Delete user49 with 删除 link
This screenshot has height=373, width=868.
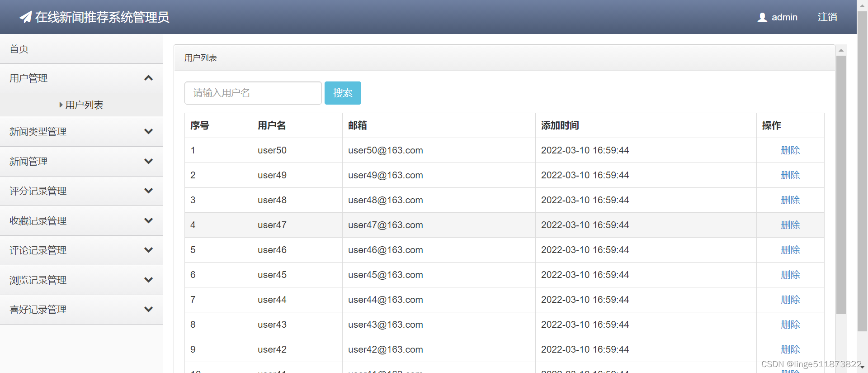click(790, 175)
